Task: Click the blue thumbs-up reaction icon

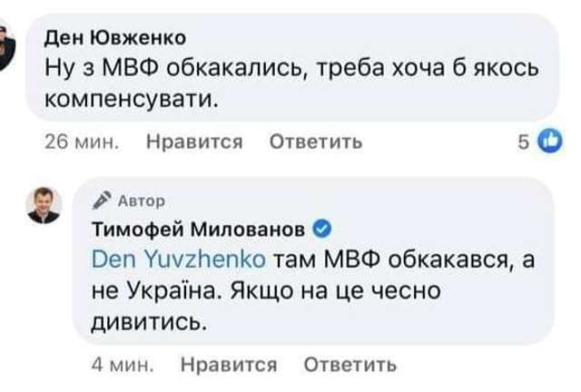Action: (x=549, y=142)
